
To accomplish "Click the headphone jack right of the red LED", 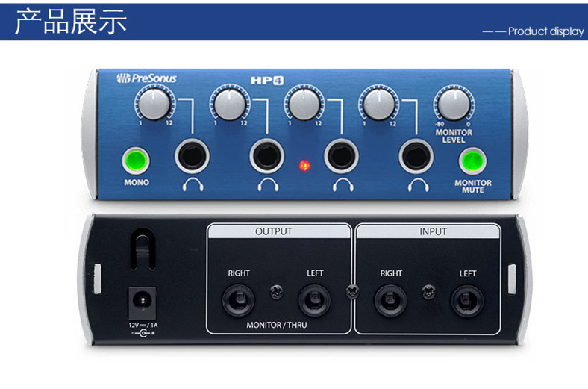I will coord(341,156).
